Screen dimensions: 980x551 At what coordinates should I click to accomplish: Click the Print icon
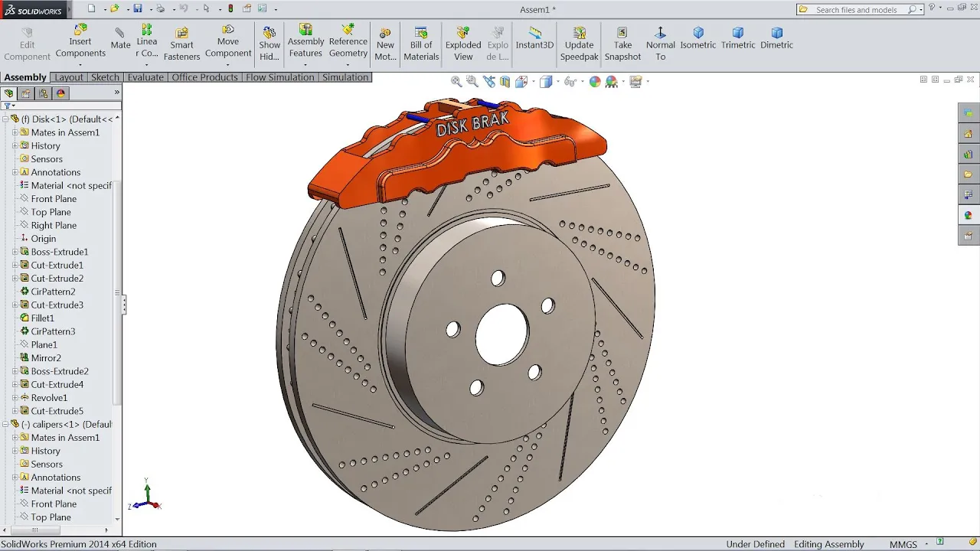pyautogui.click(x=160, y=8)
